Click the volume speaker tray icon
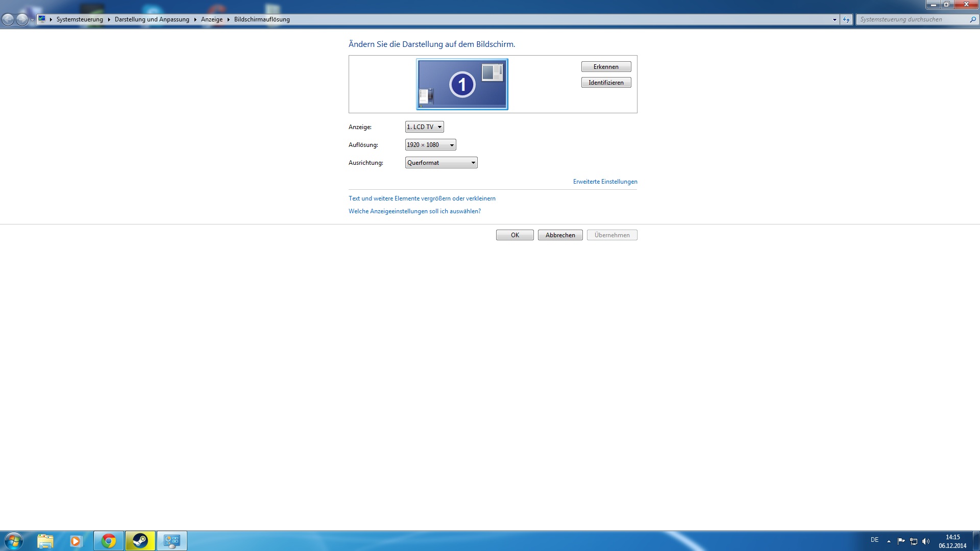 926,541
